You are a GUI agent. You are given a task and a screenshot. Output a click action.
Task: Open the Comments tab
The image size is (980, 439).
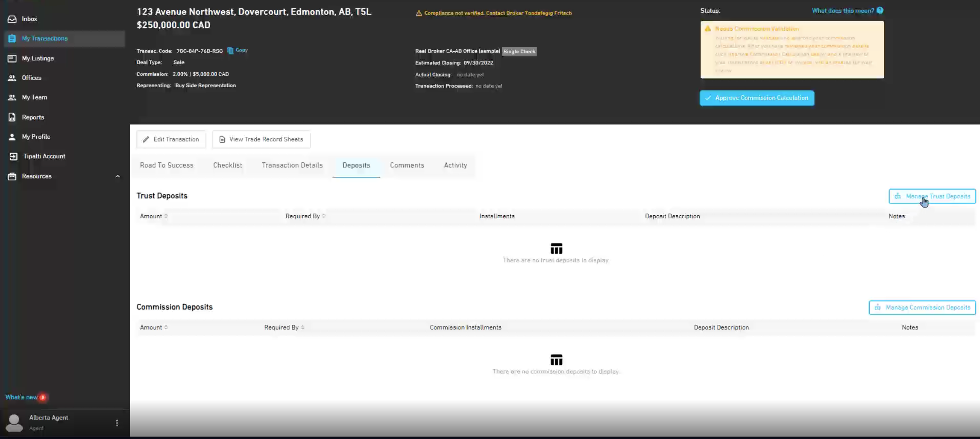407,165
